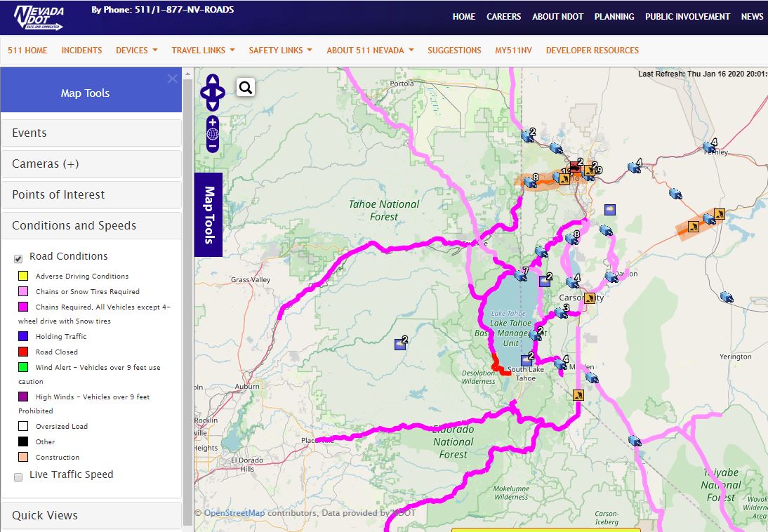Image resolution: width=768 pixels, height=532 pixels.
Task: Click the Road Closed red color swatch
Action: pyautogui.click(x=23, y=351)
